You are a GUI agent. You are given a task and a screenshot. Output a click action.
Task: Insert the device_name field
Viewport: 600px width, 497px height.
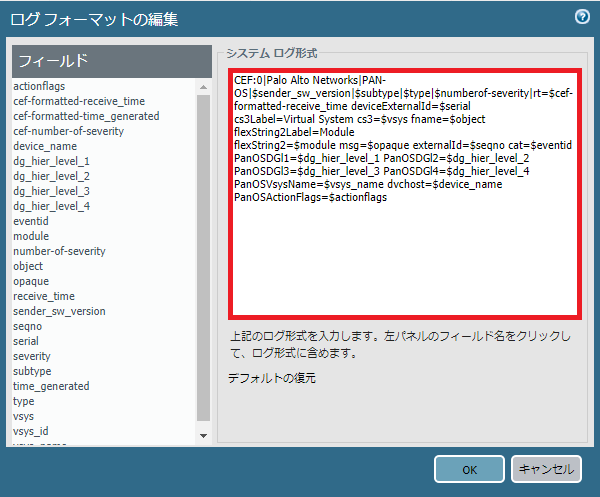click(45, 146)
